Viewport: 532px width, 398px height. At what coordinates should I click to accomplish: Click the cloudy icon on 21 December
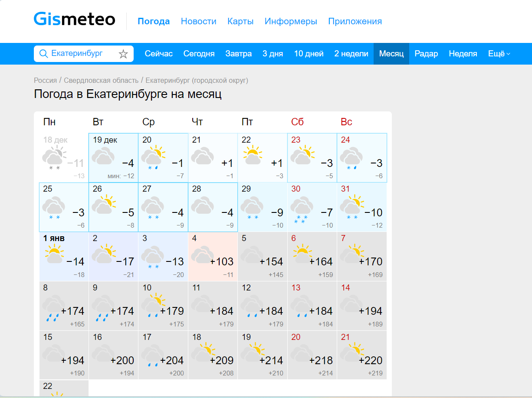(202, 156)
